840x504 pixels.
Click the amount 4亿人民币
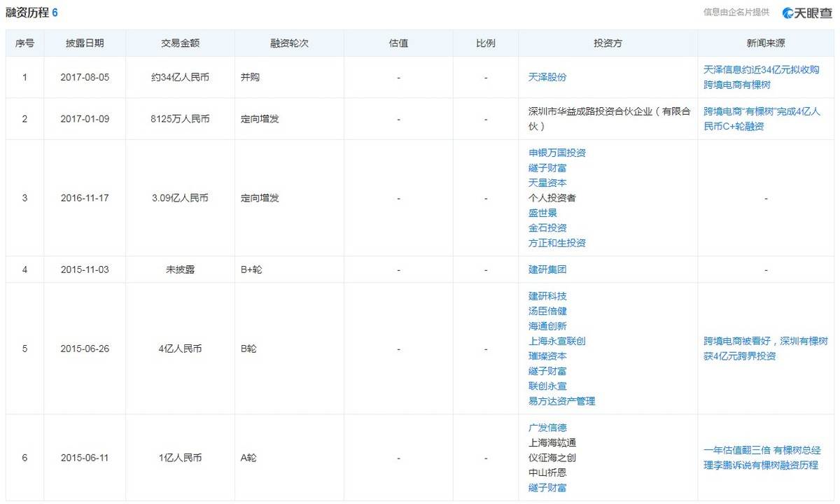tap(180, 349)
